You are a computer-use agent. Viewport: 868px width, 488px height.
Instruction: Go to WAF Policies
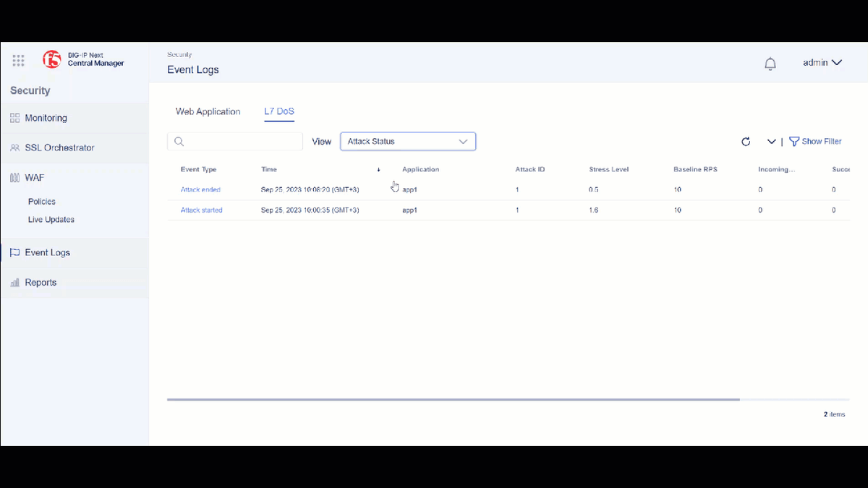point(42,202)
